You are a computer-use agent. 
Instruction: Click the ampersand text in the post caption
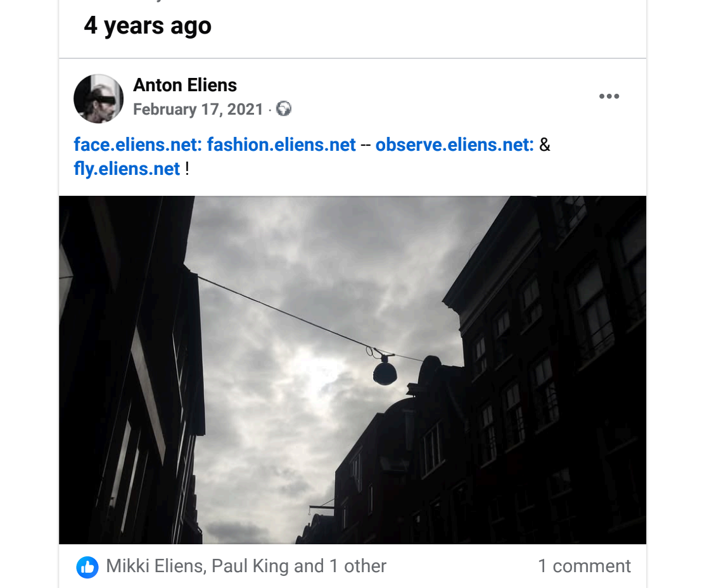pyautogui.click(x=545, y=144)
